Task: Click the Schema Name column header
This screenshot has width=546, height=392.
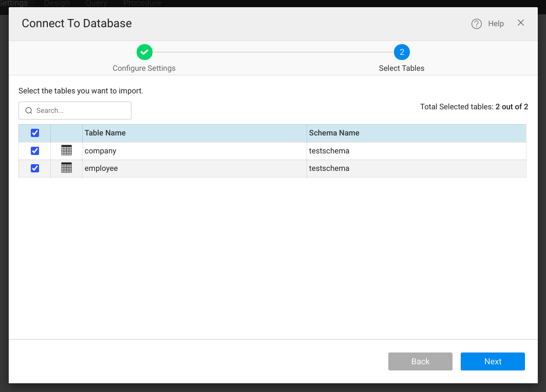Action: [334, 133]
